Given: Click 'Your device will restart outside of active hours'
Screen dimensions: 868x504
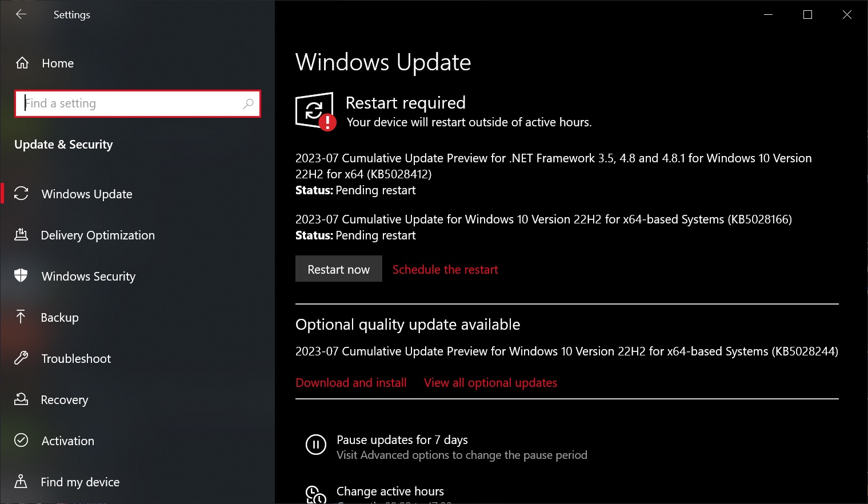Looking at the screenshot, I should 469,122.
